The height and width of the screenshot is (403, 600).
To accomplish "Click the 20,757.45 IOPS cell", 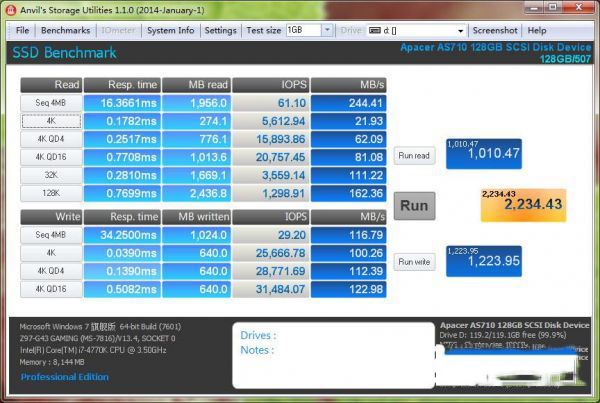I will point(271,157).
